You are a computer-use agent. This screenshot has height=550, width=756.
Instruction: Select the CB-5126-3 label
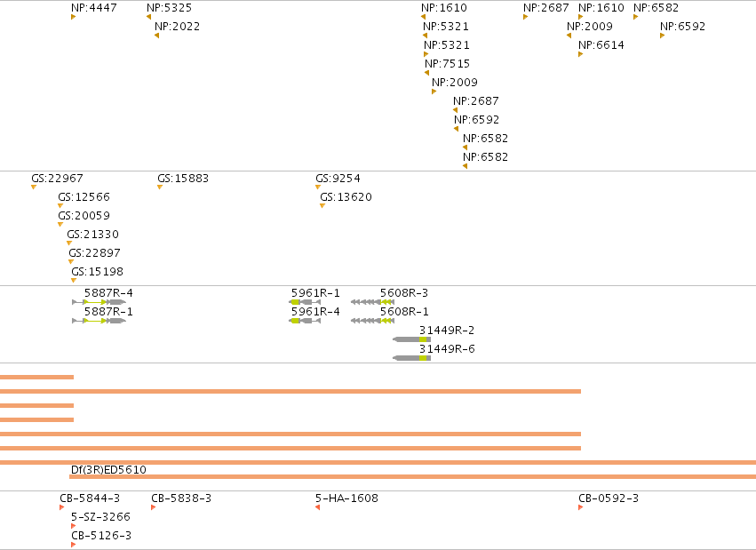click(101, 536)
